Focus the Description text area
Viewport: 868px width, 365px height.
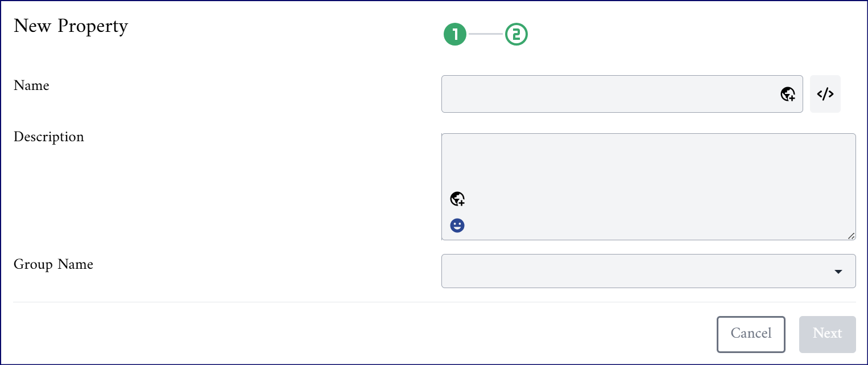tap(648, 187)
